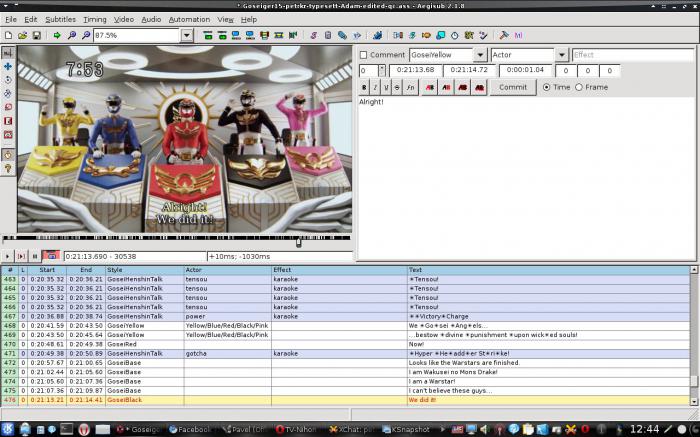Screen dimensions: 700x437
Task: Click the Commit button
Action: click(513, 87)
